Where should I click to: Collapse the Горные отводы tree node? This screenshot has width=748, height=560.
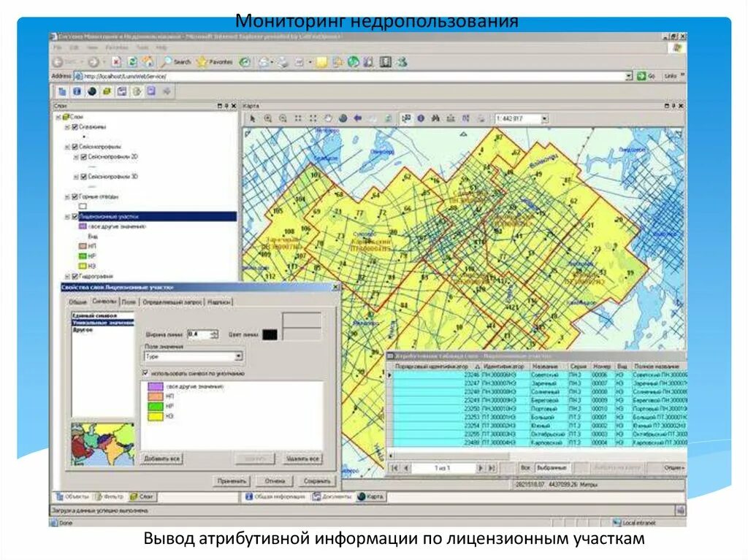pos(67,196)
